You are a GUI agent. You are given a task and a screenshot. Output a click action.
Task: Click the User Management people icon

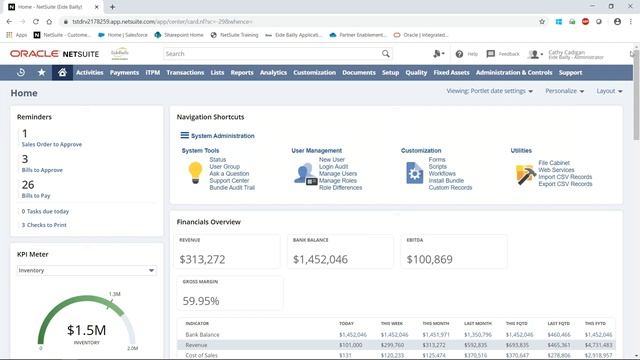305,174
